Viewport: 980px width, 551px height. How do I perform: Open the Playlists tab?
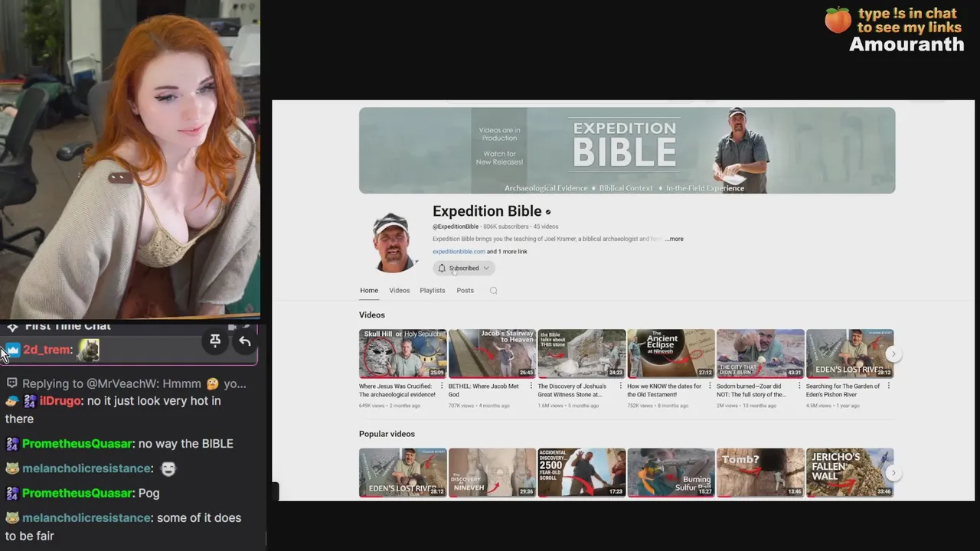(x=432, y=290)
